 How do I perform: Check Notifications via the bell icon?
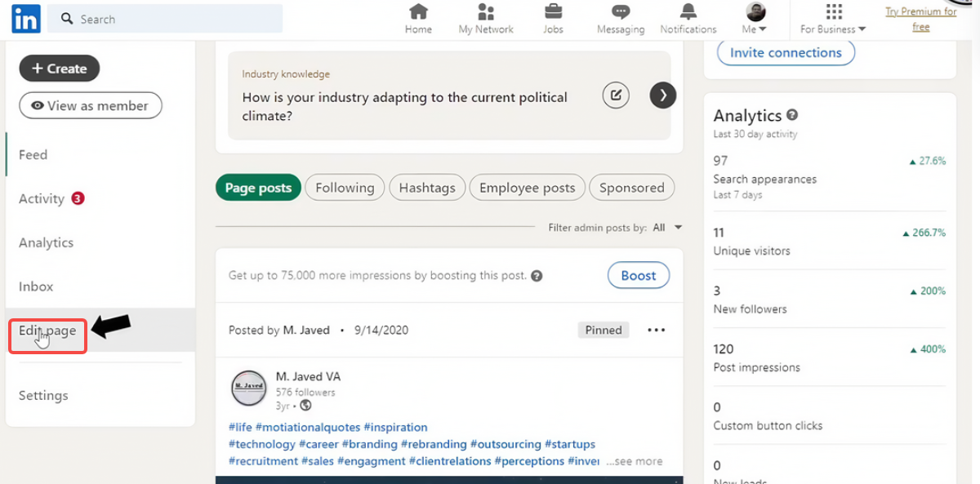point(688,16)
